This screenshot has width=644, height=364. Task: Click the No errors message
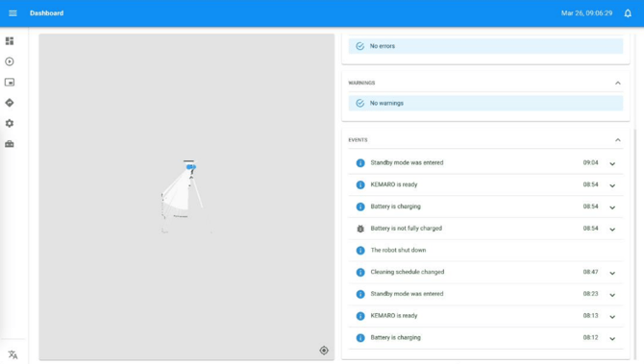pos(485,46)
